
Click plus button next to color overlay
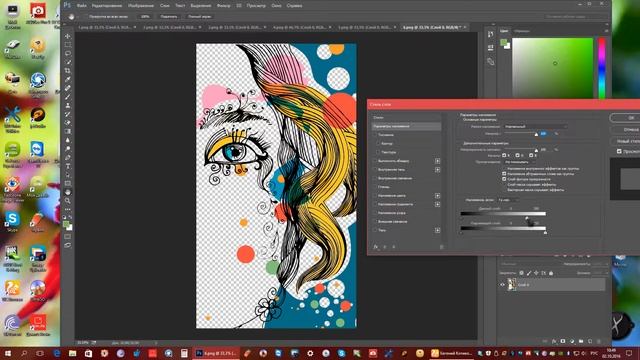[x=438, y=196]
